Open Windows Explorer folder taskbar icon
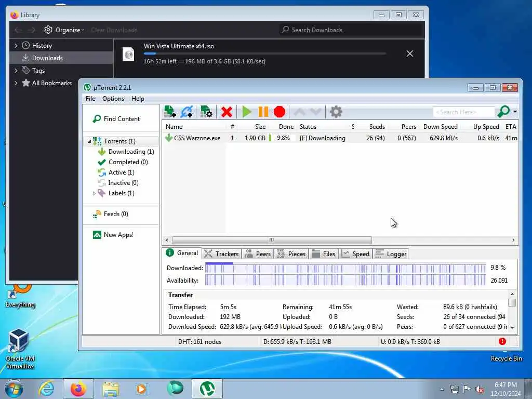Screen dimensions: 532x399 111,389
